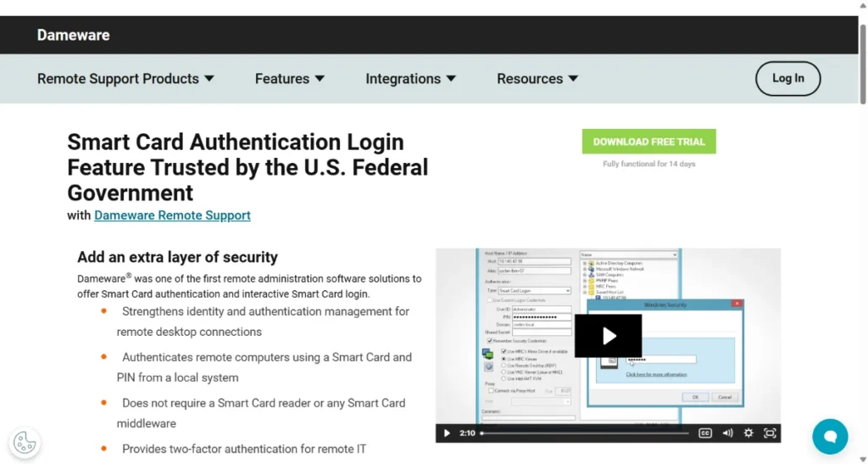Screen dimensions: 868x464
Task: Click the 'Strengthens identity and authentication' bullet
Action: (263, 321)
